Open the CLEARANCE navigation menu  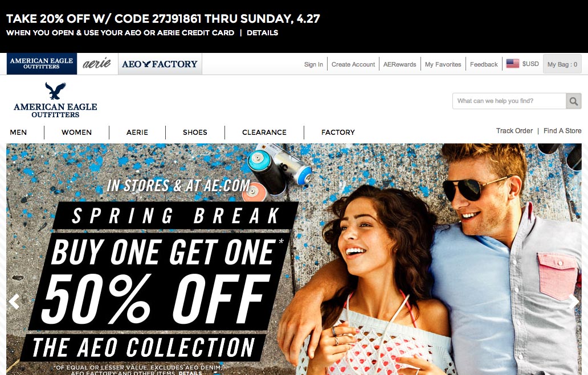click(x=264, y=132)
